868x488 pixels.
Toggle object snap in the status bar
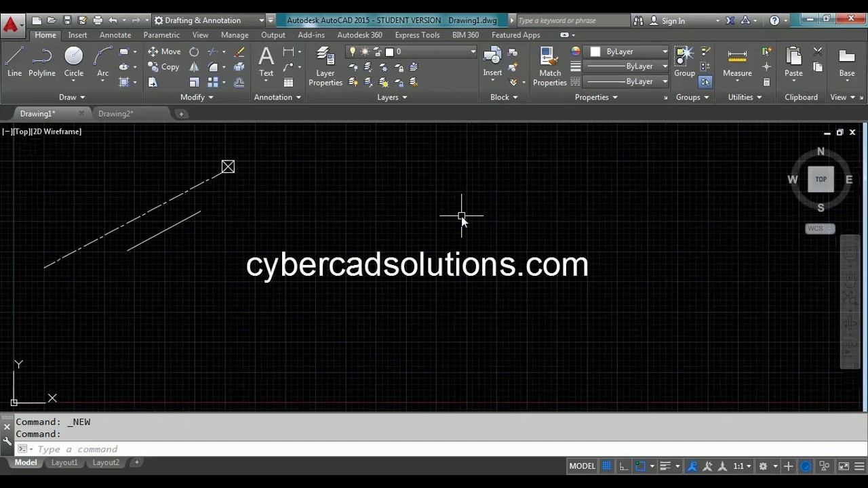640,466
